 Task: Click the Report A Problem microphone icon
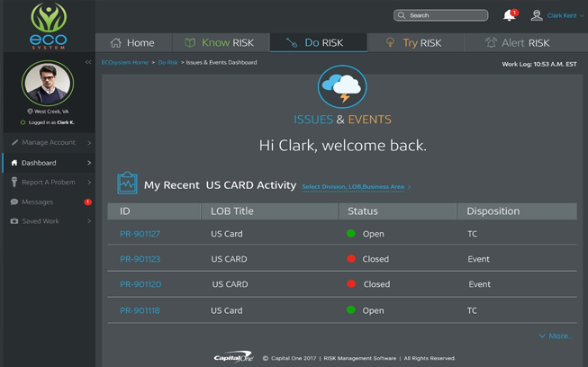(x=14, y=182)
